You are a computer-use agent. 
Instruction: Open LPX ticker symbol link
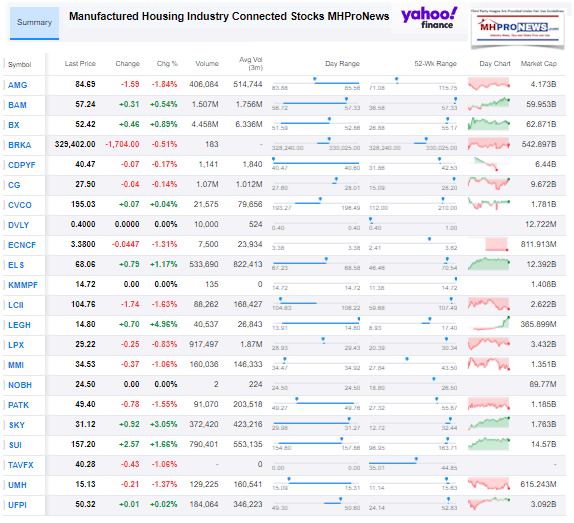pos(16,345)
